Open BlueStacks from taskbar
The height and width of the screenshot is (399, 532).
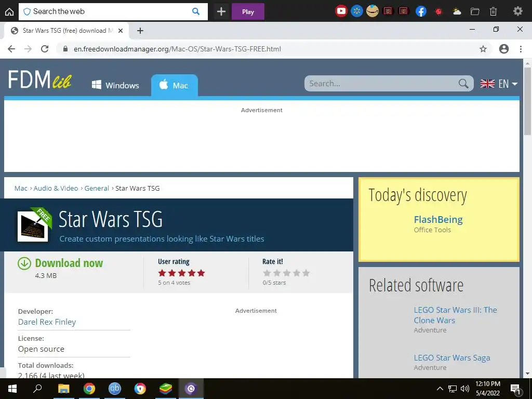tap(166, 389)
